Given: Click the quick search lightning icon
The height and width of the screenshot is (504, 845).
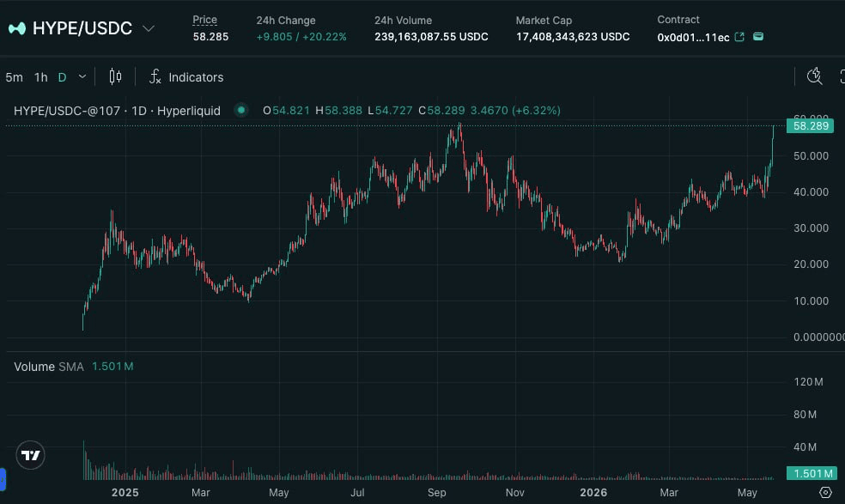Looking at the screenshot, I should 814,76.
